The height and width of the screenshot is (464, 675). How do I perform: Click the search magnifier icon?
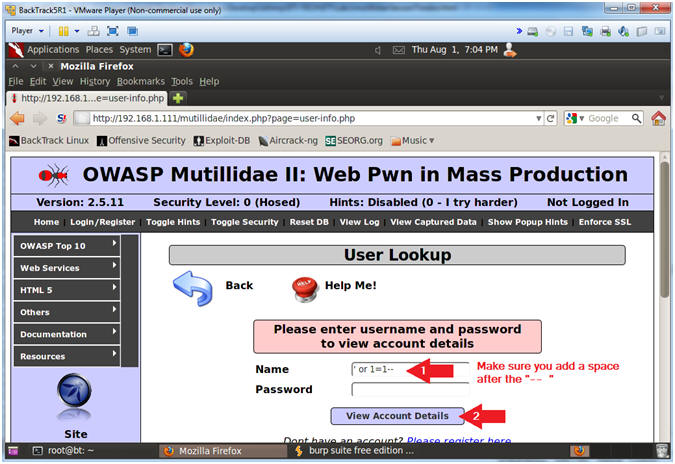(636, 118)
